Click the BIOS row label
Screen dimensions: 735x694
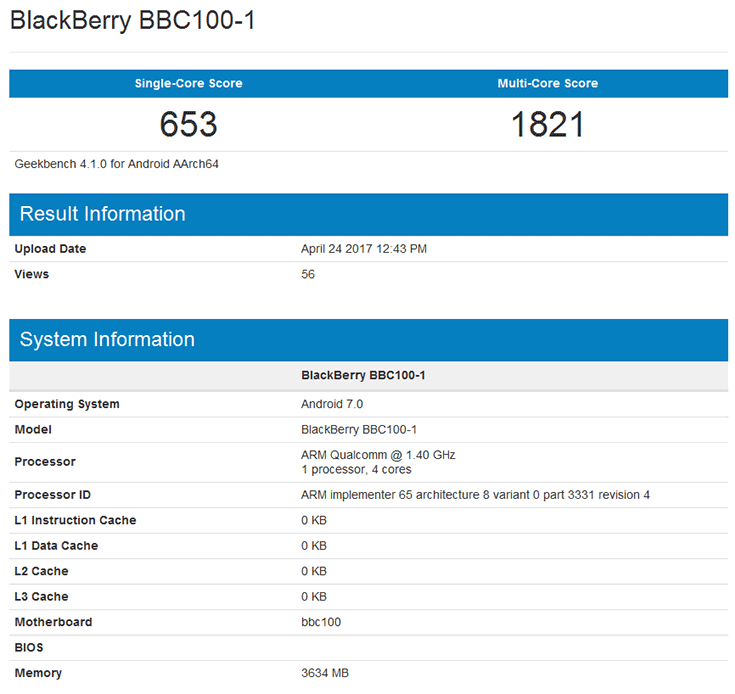29,648
